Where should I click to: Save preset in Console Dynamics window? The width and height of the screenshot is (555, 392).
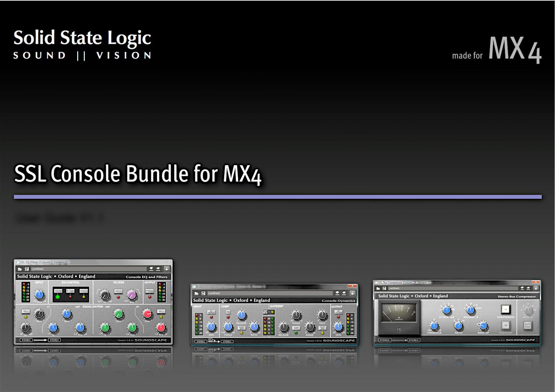203,293
